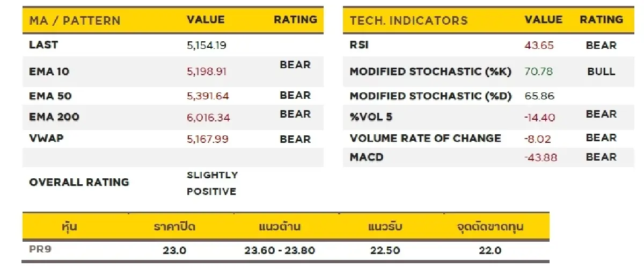The width and height of the screenshot is (644, 275).
Task: Click the EMA 10 value 5,198.91
Action: point(208,71)
